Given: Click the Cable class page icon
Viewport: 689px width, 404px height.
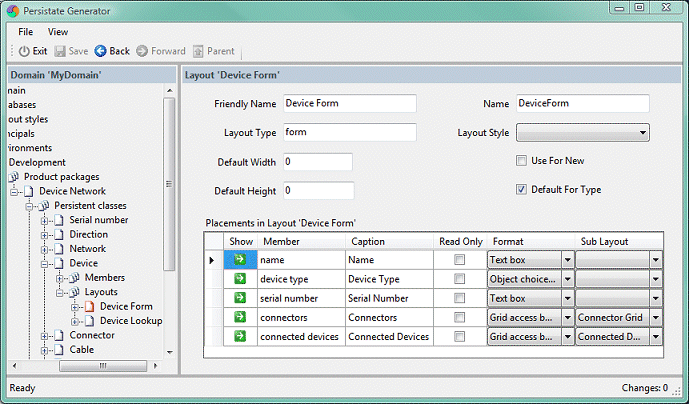Looking at the screenshot, I should (x=59, y=350).
